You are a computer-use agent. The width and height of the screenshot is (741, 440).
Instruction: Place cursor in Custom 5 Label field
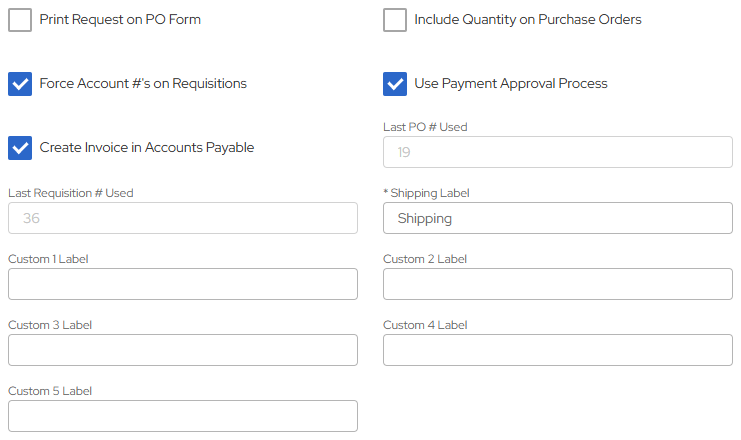point(182,416)
